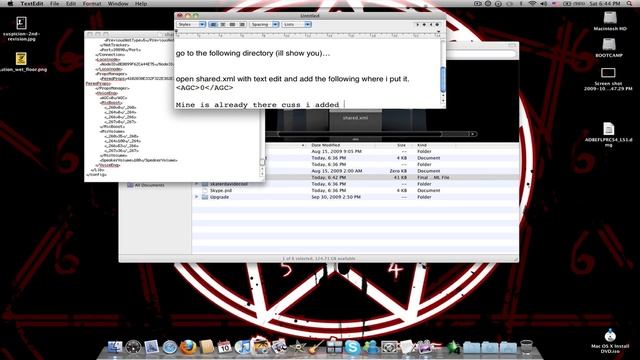Open iMovie star icon in Dock
The image size is (640, 360).
coord(298,347)
